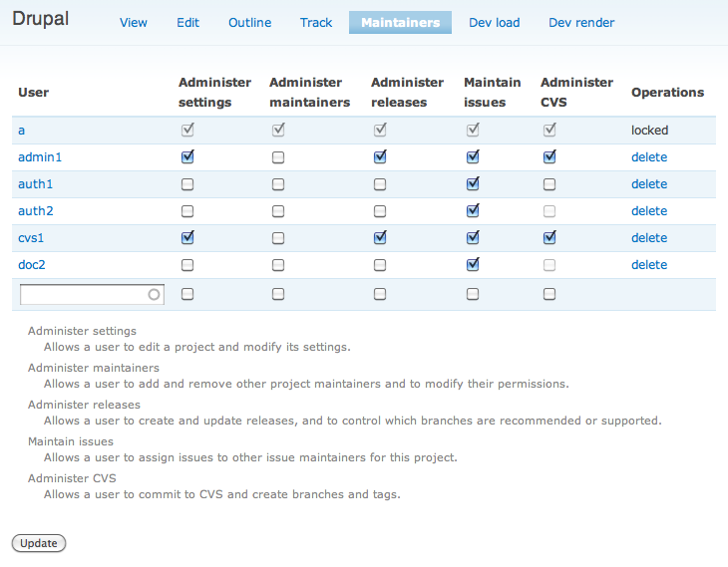Image resolution: width=728 pixels, height=567 pixels.
Task: Check Administer settings for auth1
Action: 187,184
